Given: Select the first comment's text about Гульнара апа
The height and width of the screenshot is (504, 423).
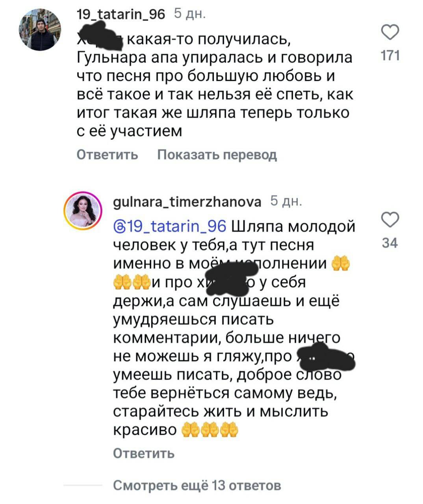Looking at the screenshot, I should coord(215,85).
